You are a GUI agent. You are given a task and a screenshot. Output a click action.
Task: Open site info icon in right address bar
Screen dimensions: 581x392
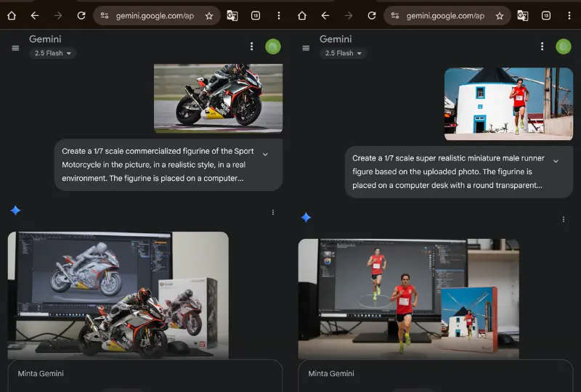point(395,15)
